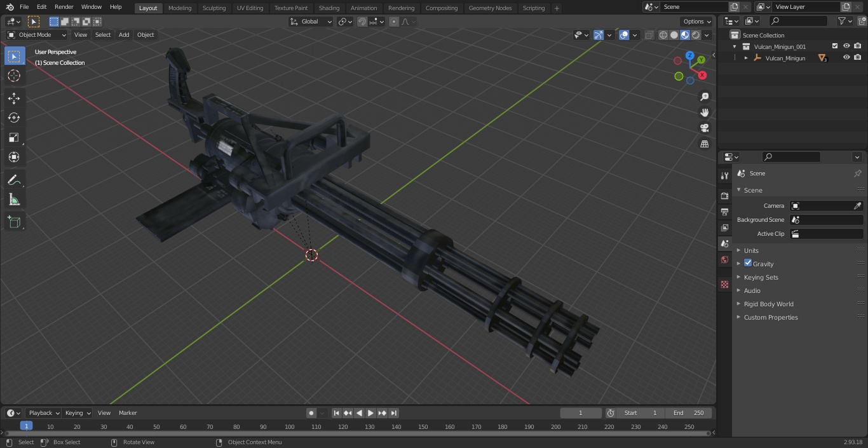Screen dimensions: 868x448
Task: Open the Keying dropdown in timeline
Action: coord(78,413)
